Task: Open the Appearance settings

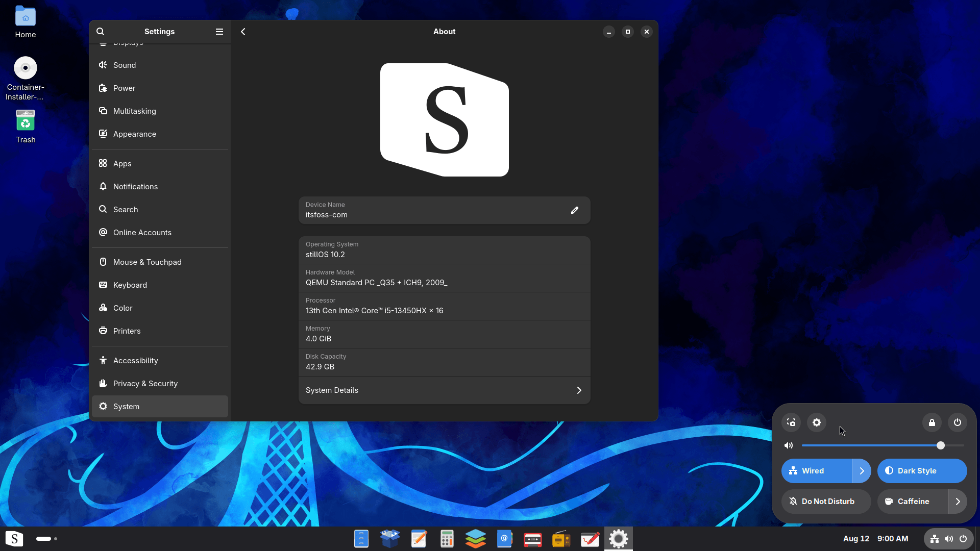Action: pyautogui.click(x=160, y=134)
